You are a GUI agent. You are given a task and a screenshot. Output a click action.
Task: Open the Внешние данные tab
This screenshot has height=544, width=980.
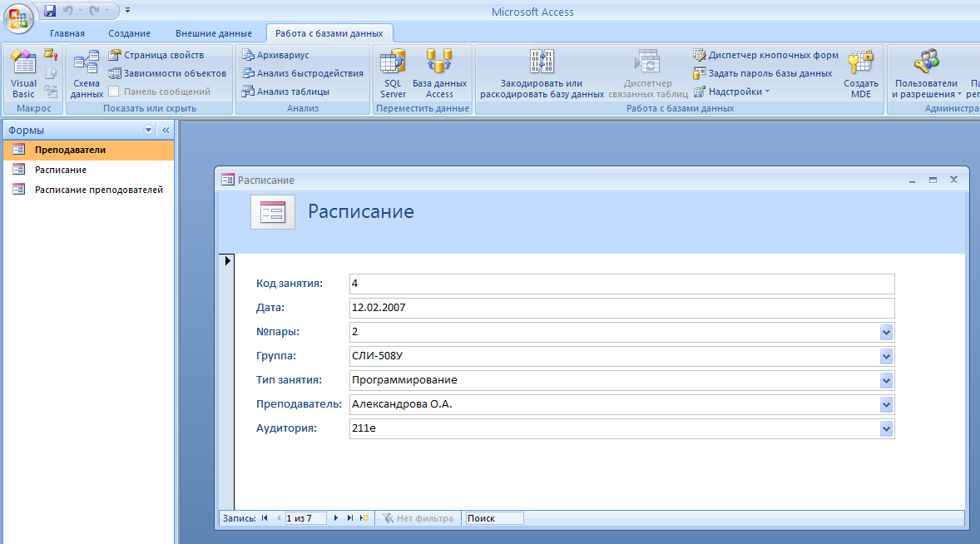(x=213, y=33)
